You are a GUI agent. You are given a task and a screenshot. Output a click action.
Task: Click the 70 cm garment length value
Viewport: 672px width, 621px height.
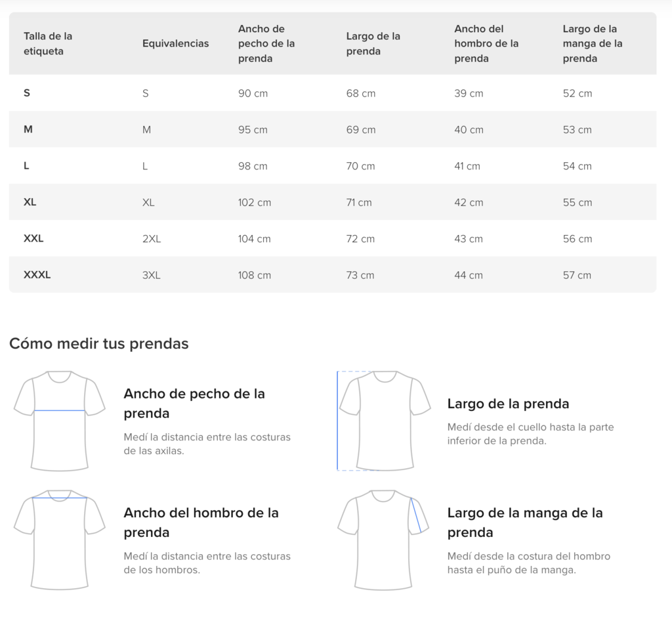[x=360, y=166]
